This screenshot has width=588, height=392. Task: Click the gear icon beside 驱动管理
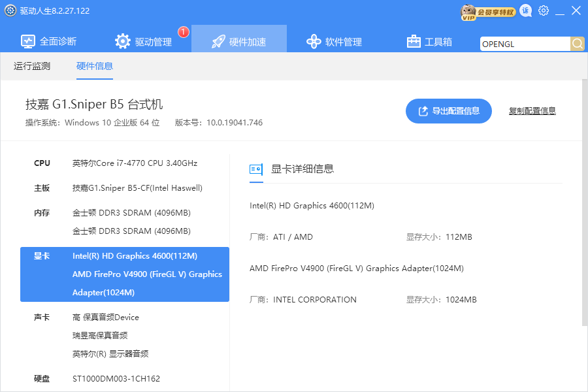click(x=123, y=41)
